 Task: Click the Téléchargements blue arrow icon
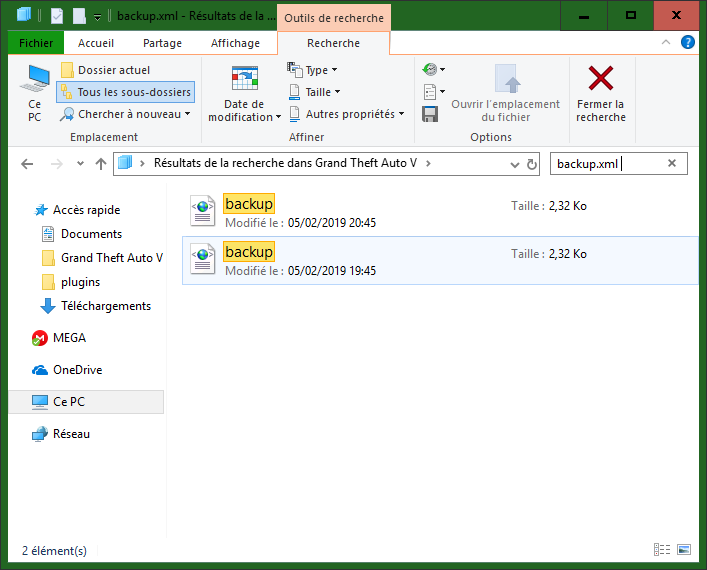[x=48, y=306]
